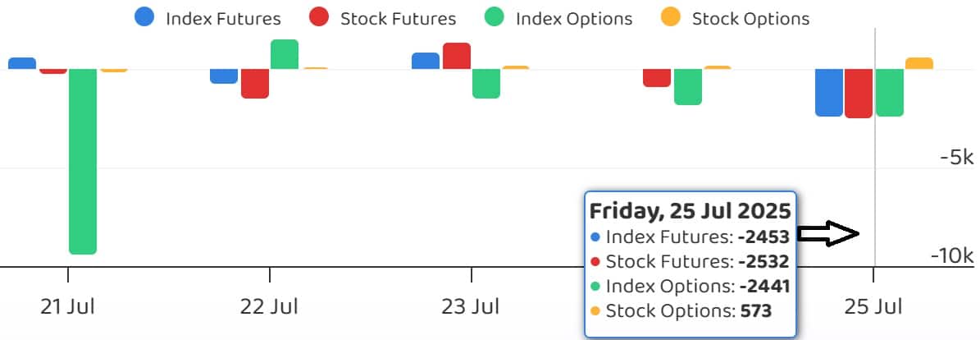
Task: Click the 25 Jul x-axis label
Action: (873, 307)
